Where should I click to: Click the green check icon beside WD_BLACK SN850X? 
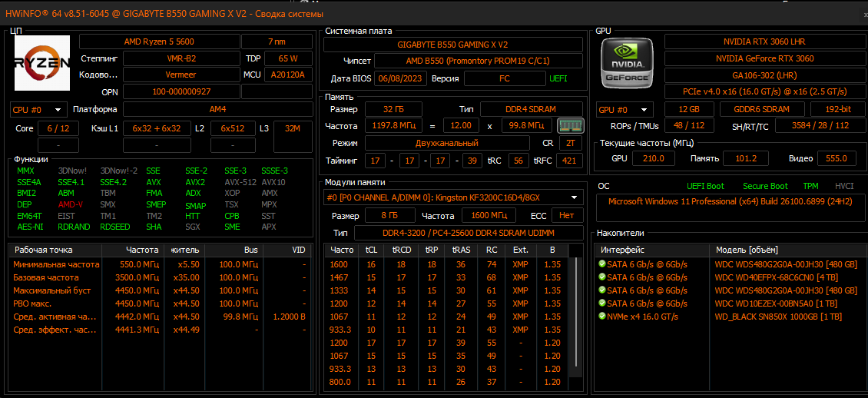coord(601,317)
